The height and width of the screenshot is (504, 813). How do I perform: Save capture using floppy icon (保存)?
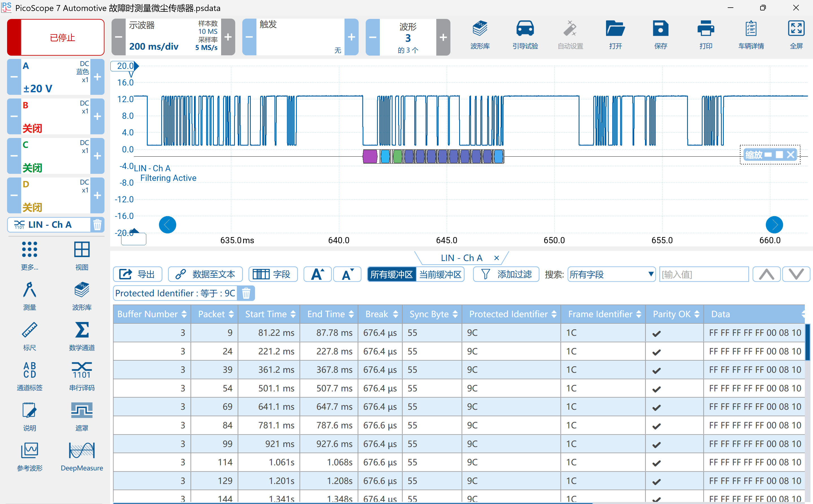[x=661, y=35]
